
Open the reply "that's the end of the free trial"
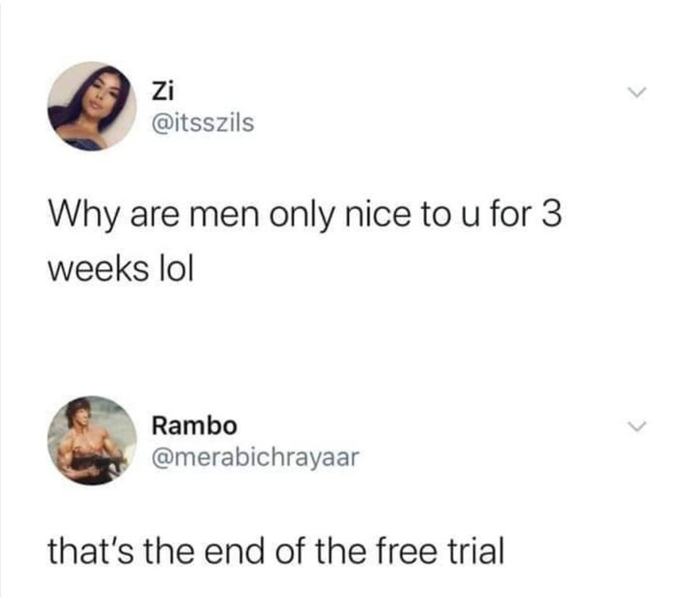pyautogui.click(x=276, y=551)
